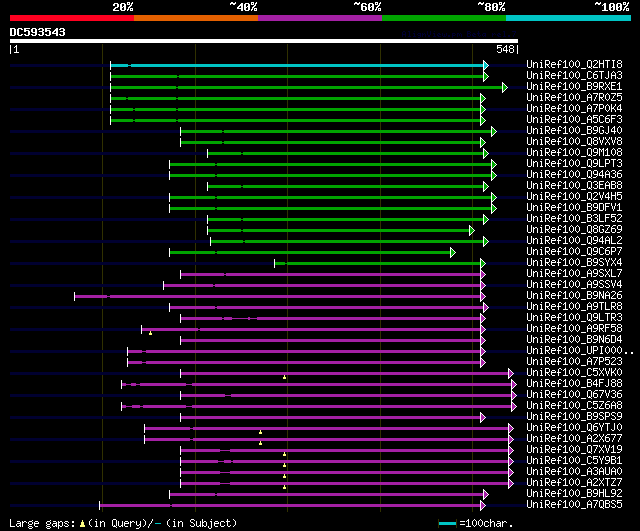Click the green ~80% identity legend bar
Viewport: 640px width, 531px height.
444,18
